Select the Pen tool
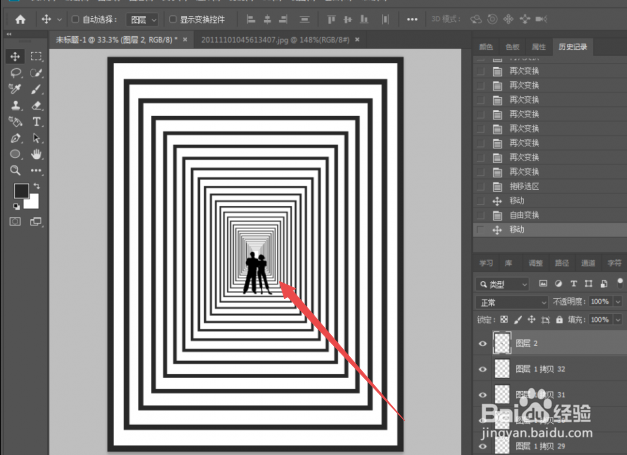This screenshot has height=455, width=627. (15, 138)
